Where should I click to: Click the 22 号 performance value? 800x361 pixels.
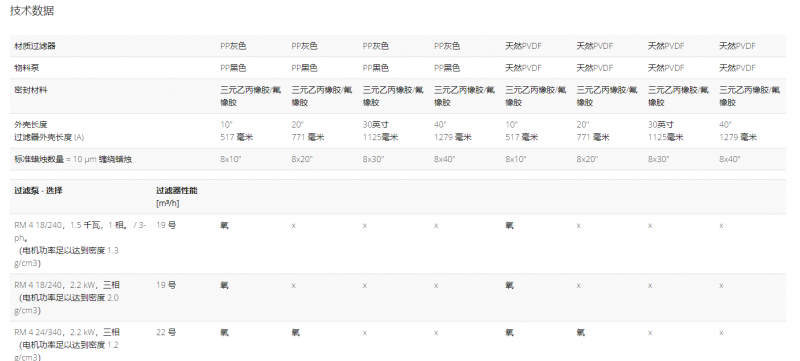[166, 332]
